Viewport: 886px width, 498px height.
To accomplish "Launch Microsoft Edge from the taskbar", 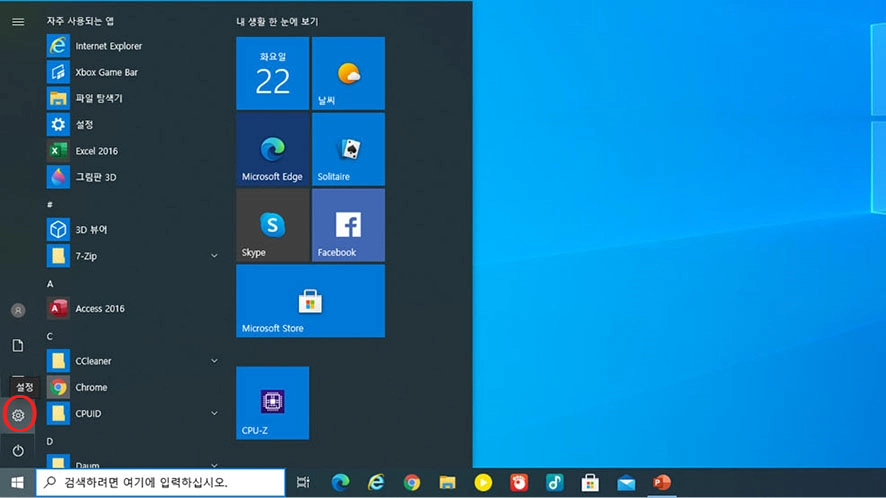I will (x=340, y=483).
